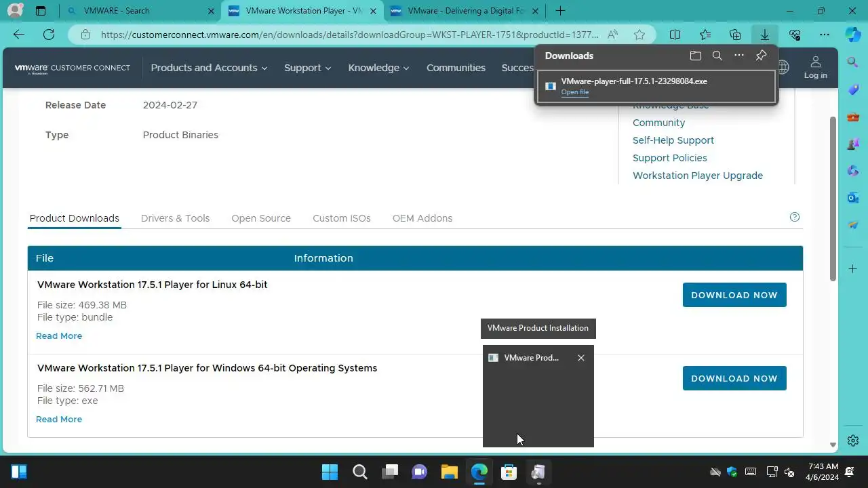Open the Self-Help Support link
The width and height of the screenshot is (868, 488).
pyautogui.click(x=673, y=140)
